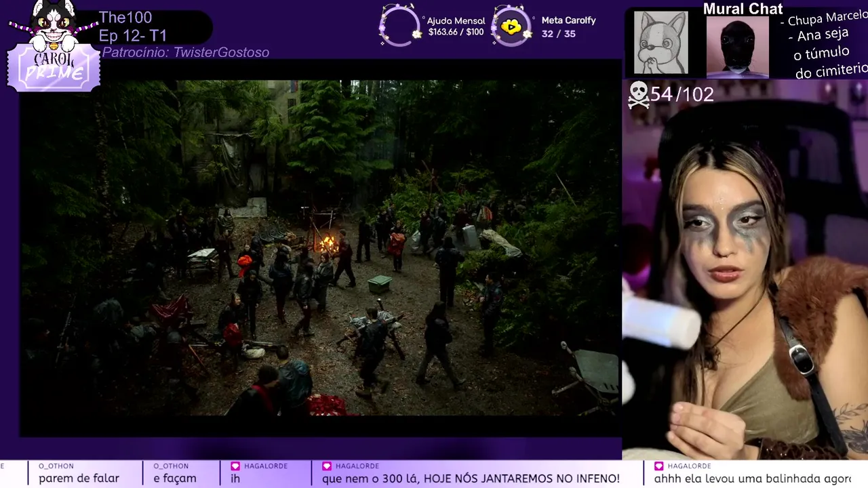Image resolution: width=868 pixels, height=488 pixels.
Task: Click HAGALORDE username above the '300 lá' message
Action: pyautogui.click(x=356, y=466)
